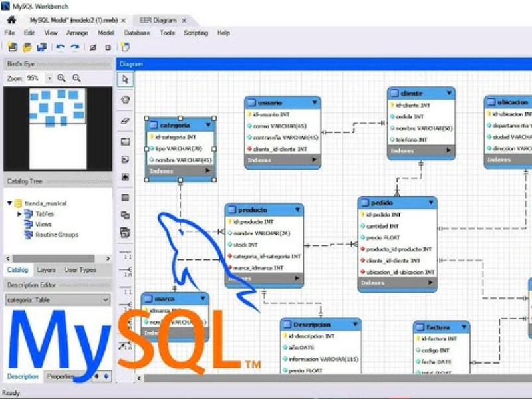The width and height of the screenshot is (532, 399).
Task: Click the usuario table icon in header
Action: [251, 102]
